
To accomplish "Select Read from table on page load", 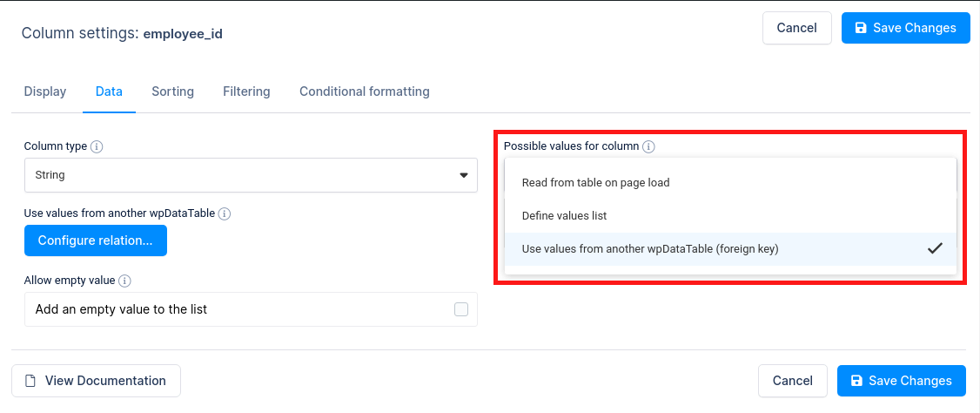I will (x=595, y=183).
